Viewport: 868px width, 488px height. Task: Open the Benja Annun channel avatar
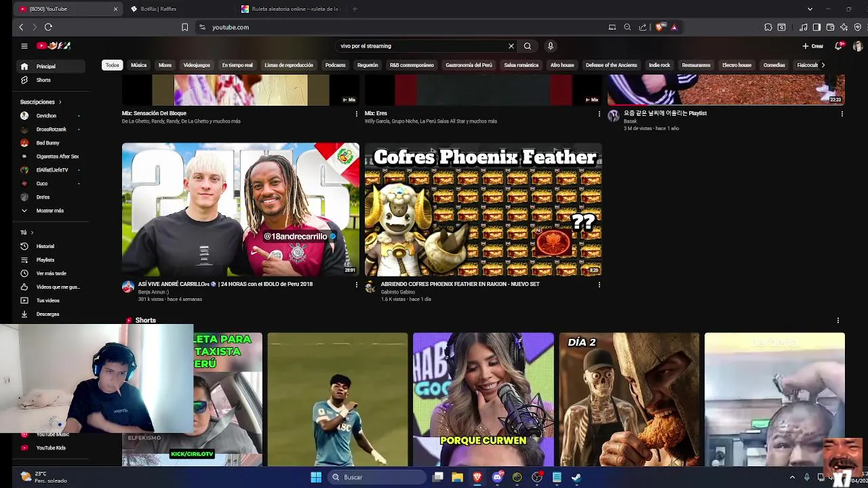click(128, 287)
